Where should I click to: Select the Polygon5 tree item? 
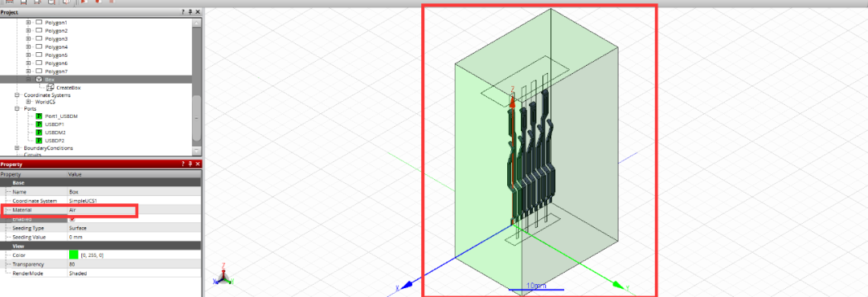click(56, 55)
